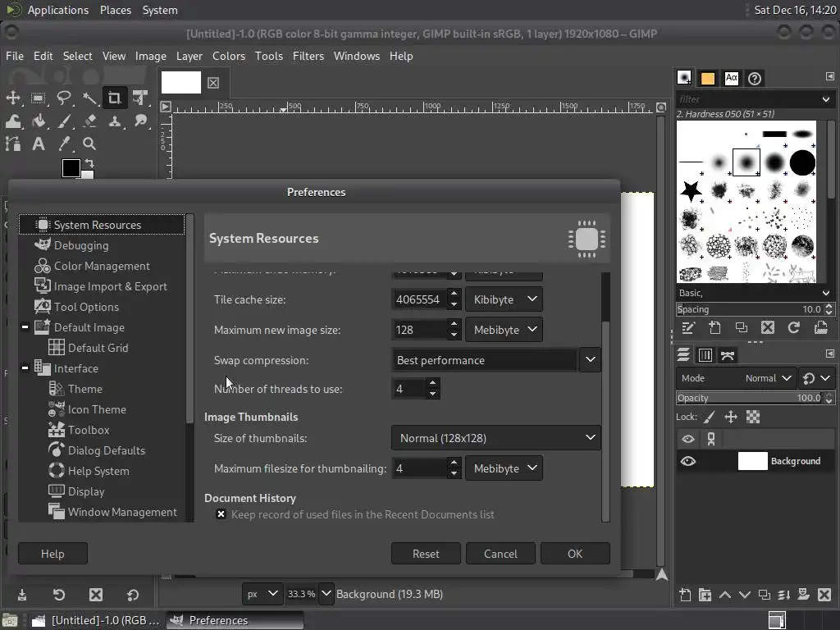Collapse the Default Image tree node

25,326
